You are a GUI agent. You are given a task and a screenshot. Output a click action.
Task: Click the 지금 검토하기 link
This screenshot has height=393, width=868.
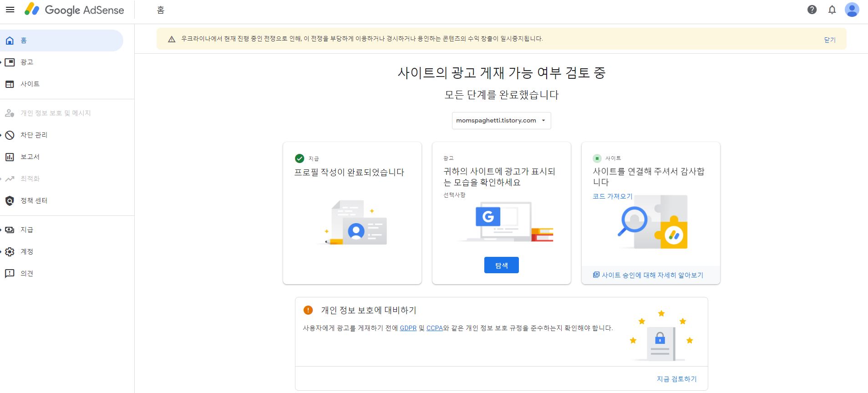(676, 379)
